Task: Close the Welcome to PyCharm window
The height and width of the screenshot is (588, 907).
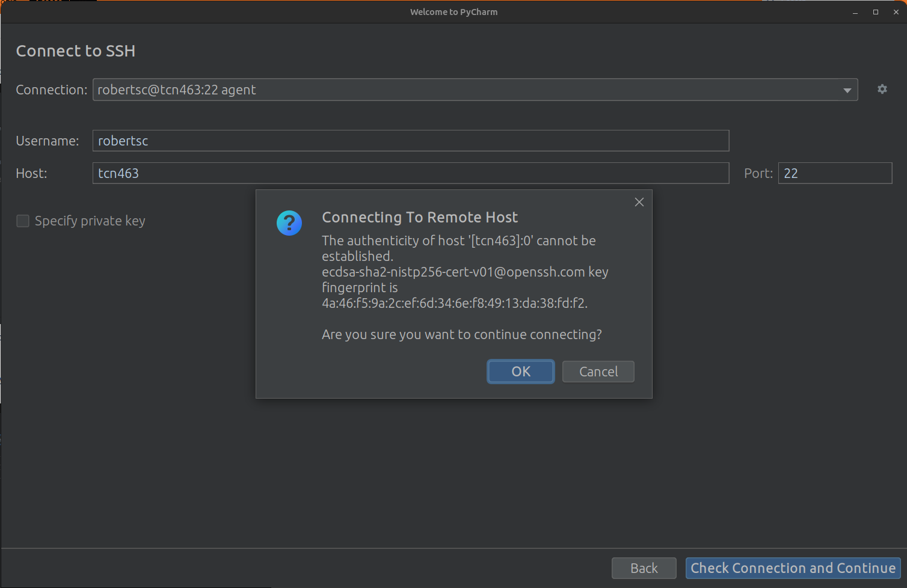Action: (896, 12)
